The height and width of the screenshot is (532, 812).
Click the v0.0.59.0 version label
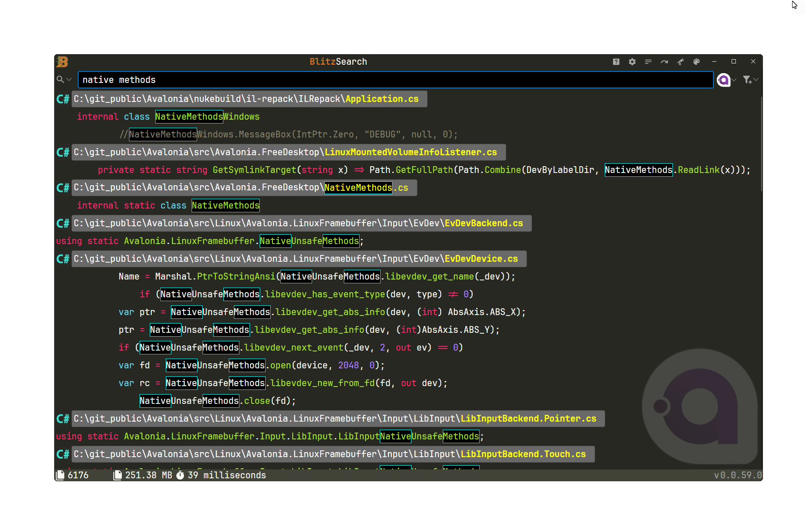(738, 475)
